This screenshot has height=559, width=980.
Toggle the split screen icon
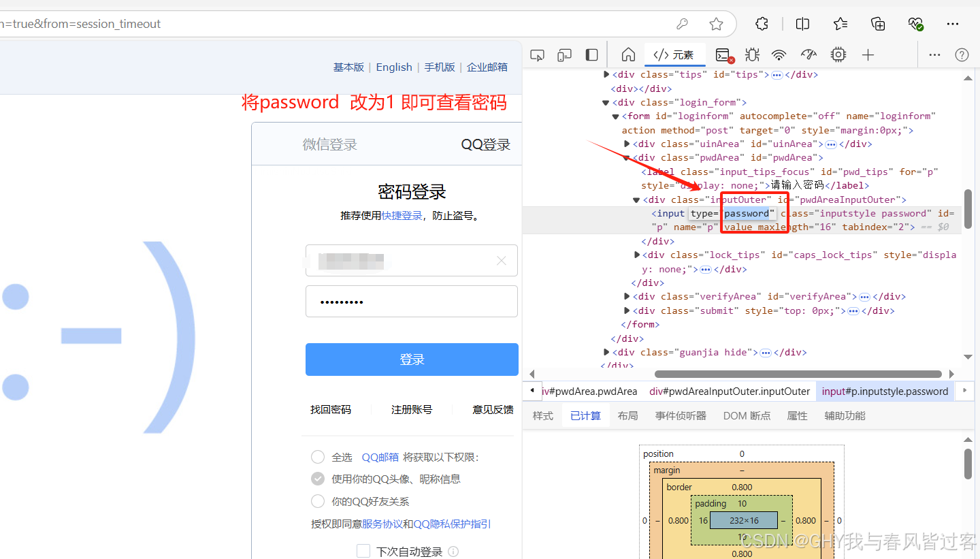click(802, 24)
